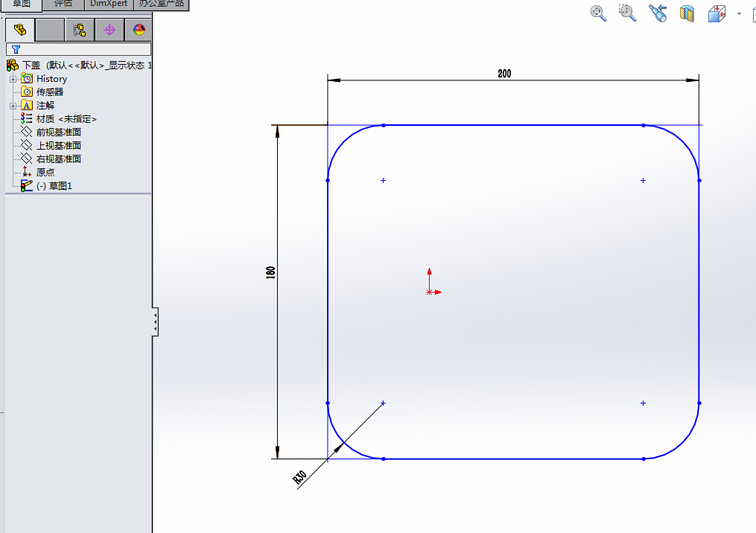Click the 草图1 sketch icon

[x=27, y=185]
